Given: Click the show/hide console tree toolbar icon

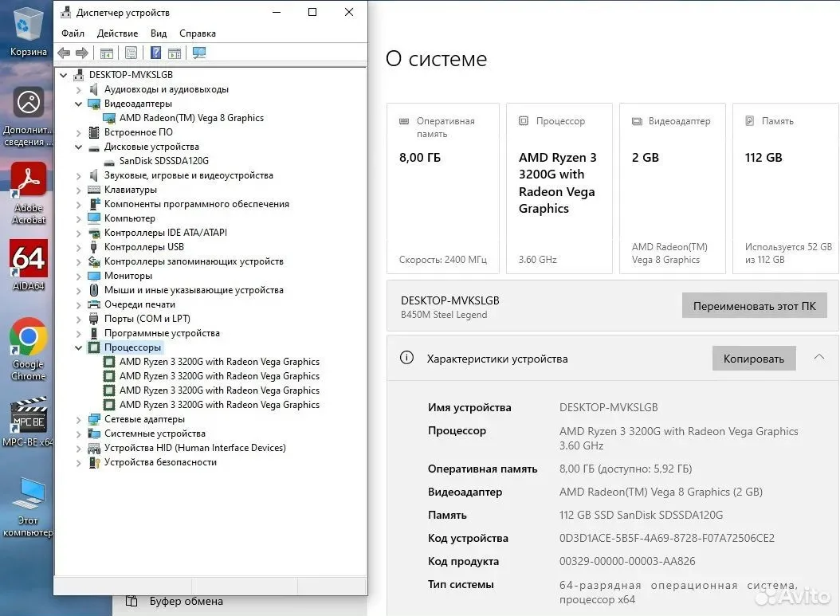Looking at the screenshot, I should click(107, 53).
